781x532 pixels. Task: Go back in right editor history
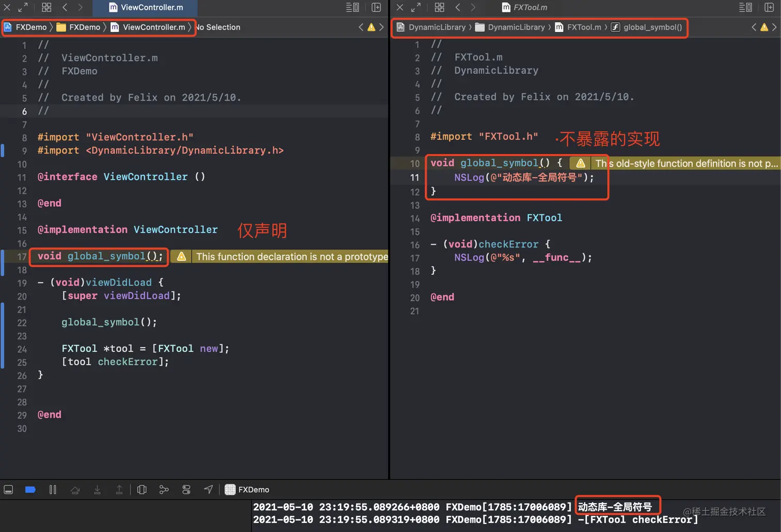458,7
